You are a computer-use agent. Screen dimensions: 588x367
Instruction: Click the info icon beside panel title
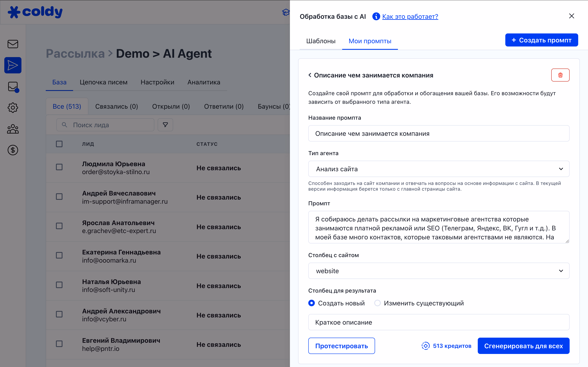click(x=376, y=17)
